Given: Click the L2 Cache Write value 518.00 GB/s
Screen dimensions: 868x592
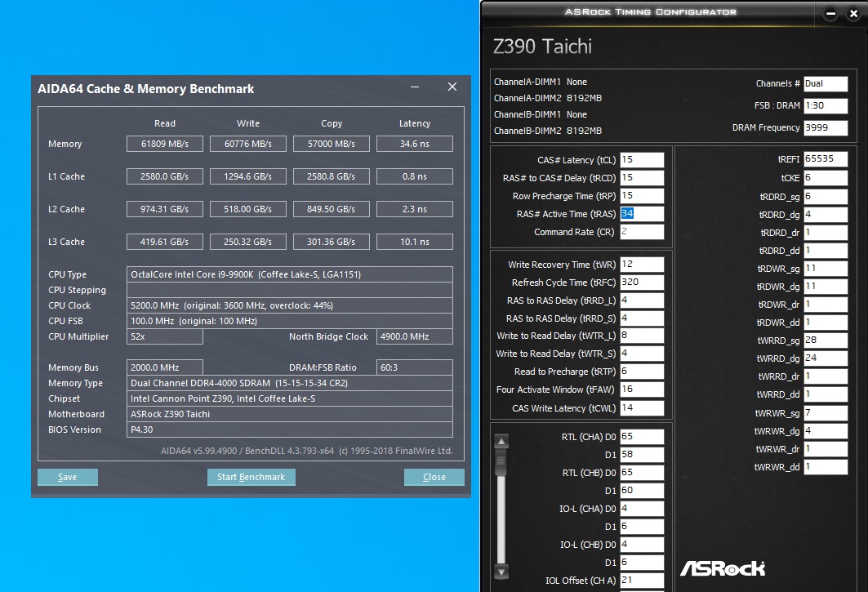Looking at the screenshot, I should tap(248, 209).
